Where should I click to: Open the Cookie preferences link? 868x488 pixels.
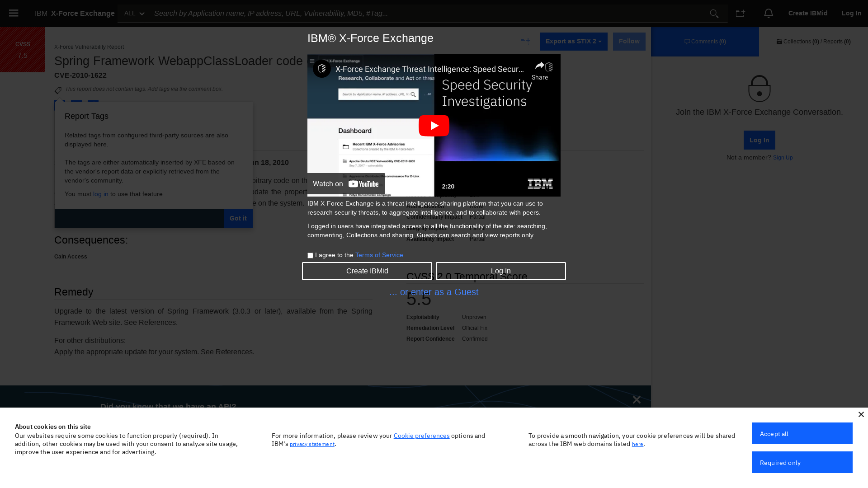tap(422, 436)
